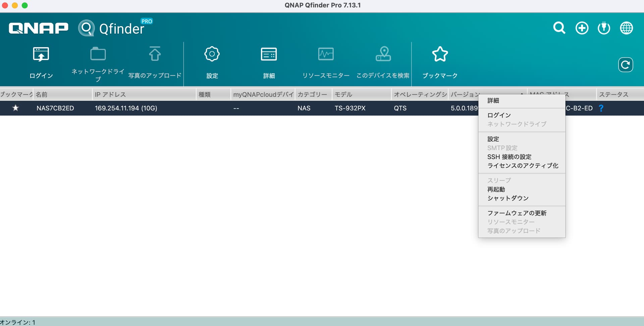Select ログイン in the context menu
The width and height of the screenshot is (644, 326).
tap(499, 115)
